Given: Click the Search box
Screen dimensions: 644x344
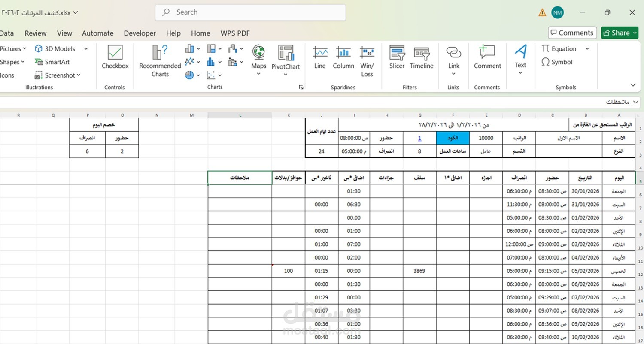Looking at the screenshot, I should point(250,12).
